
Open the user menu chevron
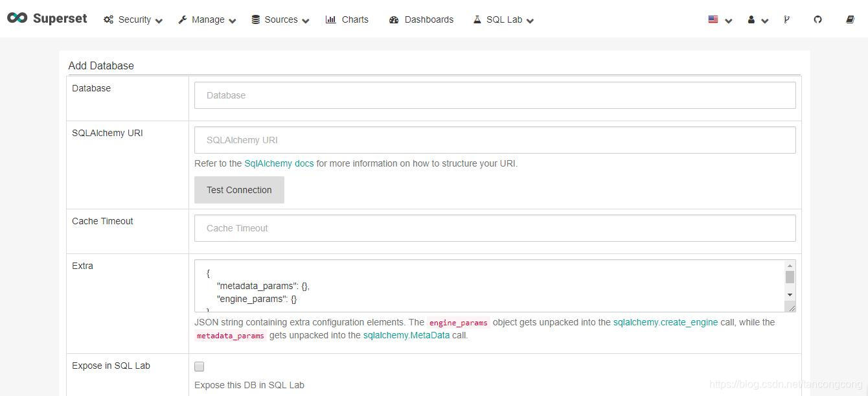[x=765, y=21]
